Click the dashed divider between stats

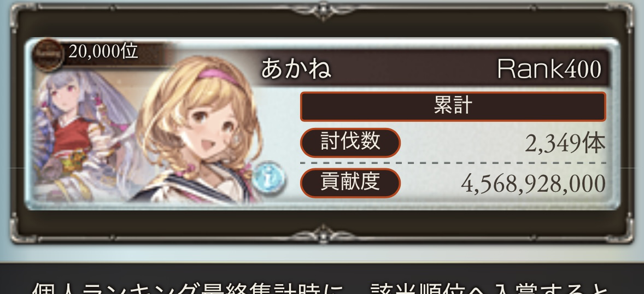453,163
